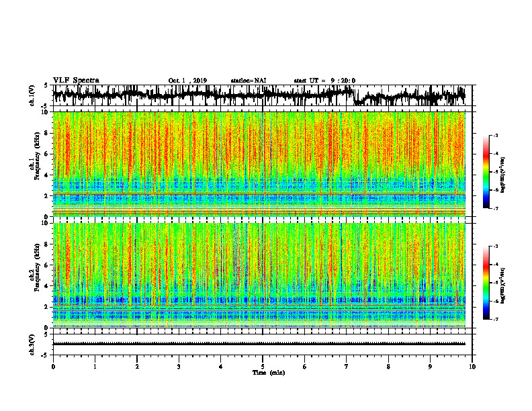Click the time axis tick label "6"
The width and height of the screenshot is (532, 411).
304,367
